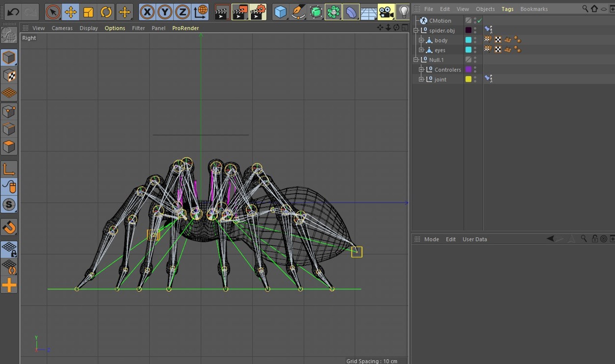Open Attribute Manager Mode menu
The image size is (615, 364).
pyautogui.click(x=431, y=239)
